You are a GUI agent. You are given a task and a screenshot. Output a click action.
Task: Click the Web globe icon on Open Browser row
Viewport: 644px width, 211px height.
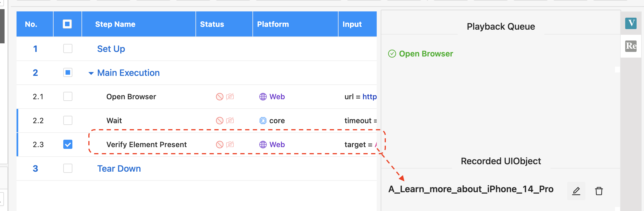tap(263, 97)
